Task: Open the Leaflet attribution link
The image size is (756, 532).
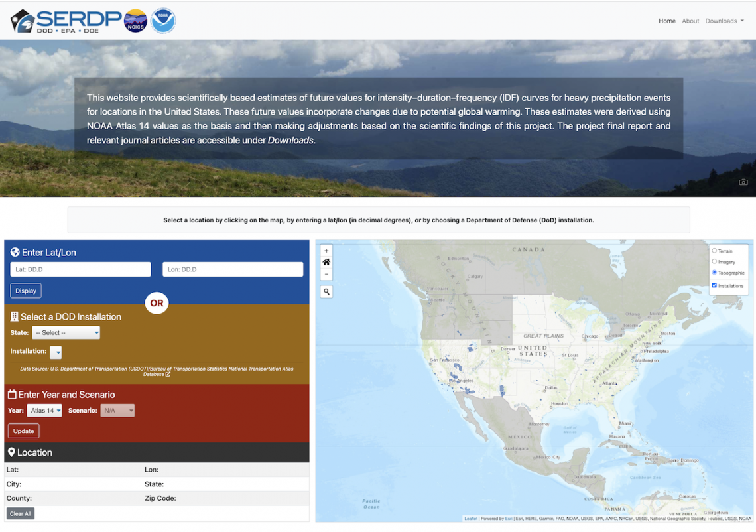Action: click(471, 519)
